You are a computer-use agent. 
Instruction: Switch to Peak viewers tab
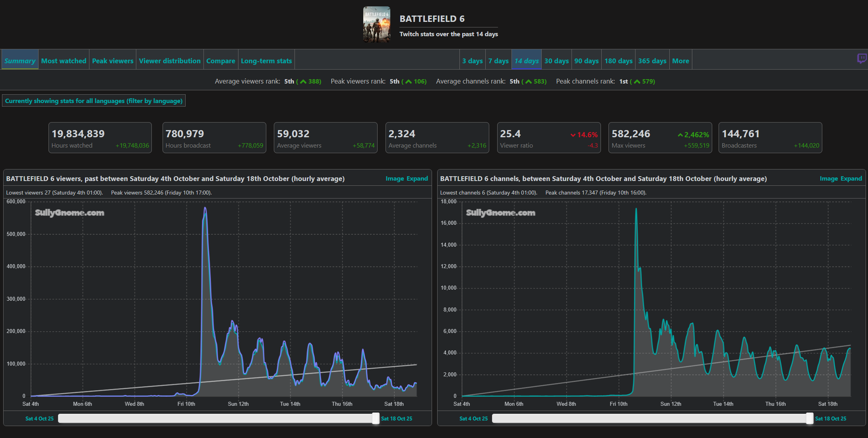(x=112, y=61)
